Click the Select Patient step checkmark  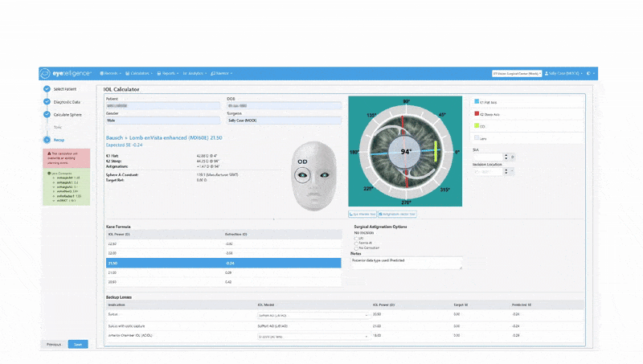pyautogui.click(x=47, y=88)
